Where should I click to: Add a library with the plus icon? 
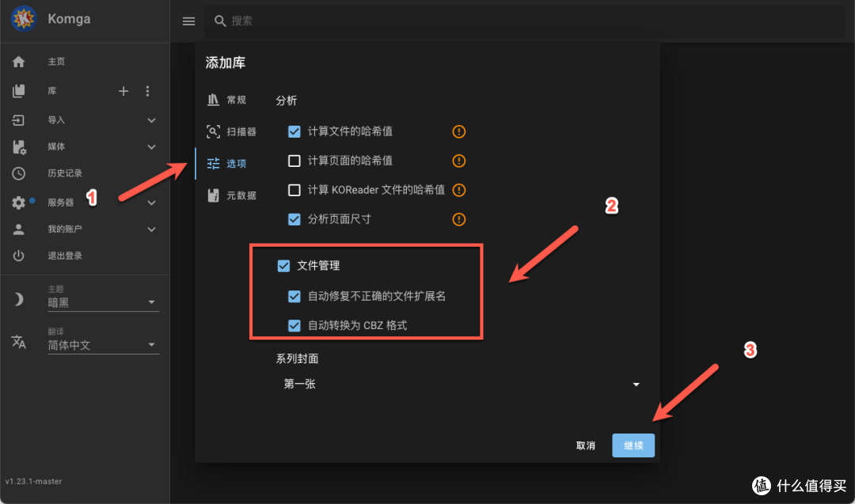pyautogui.click(x=123, y=91)
